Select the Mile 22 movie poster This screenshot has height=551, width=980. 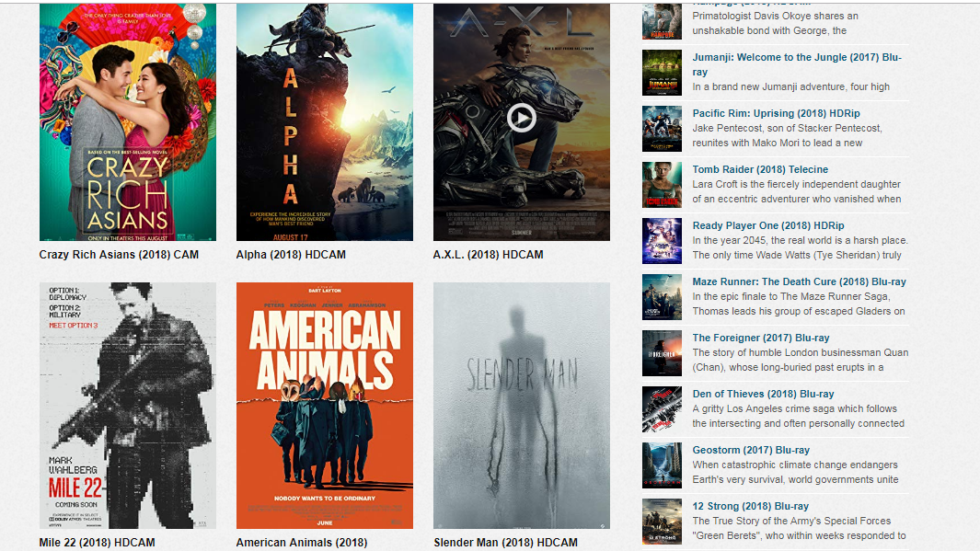pyautogui.click(x=128, y=406)
